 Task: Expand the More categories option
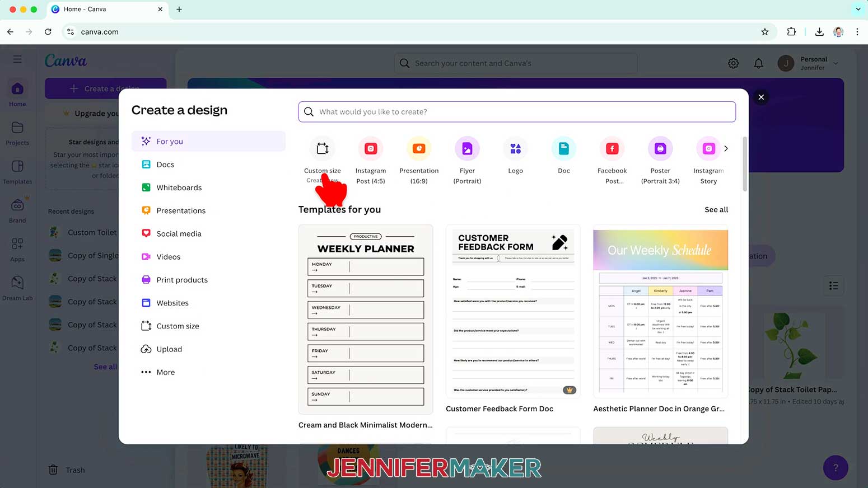[x=208, y=372]
